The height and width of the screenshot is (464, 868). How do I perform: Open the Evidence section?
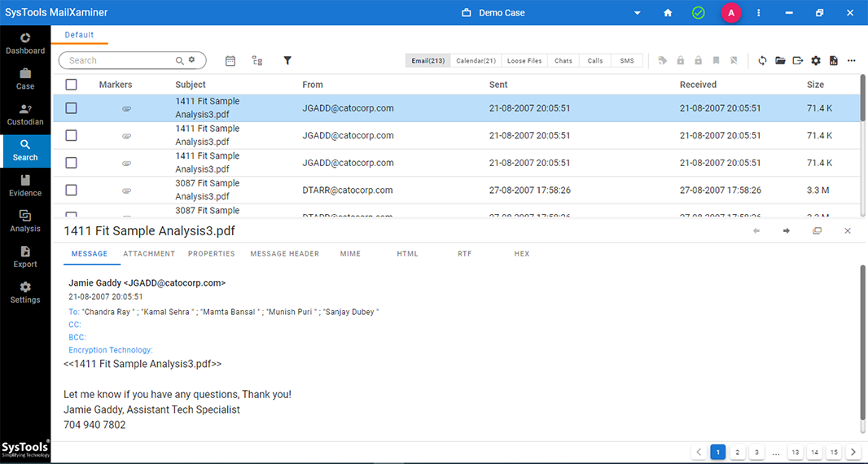pos(25,186)
